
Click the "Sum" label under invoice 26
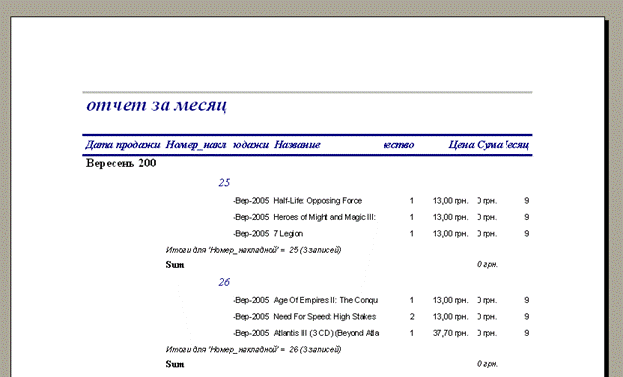175,364
